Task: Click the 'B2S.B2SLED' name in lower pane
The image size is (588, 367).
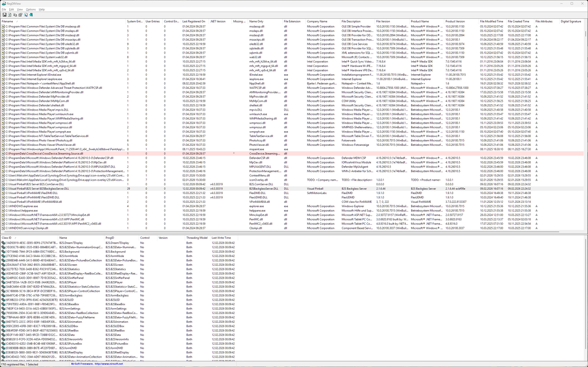Action: 67,300
